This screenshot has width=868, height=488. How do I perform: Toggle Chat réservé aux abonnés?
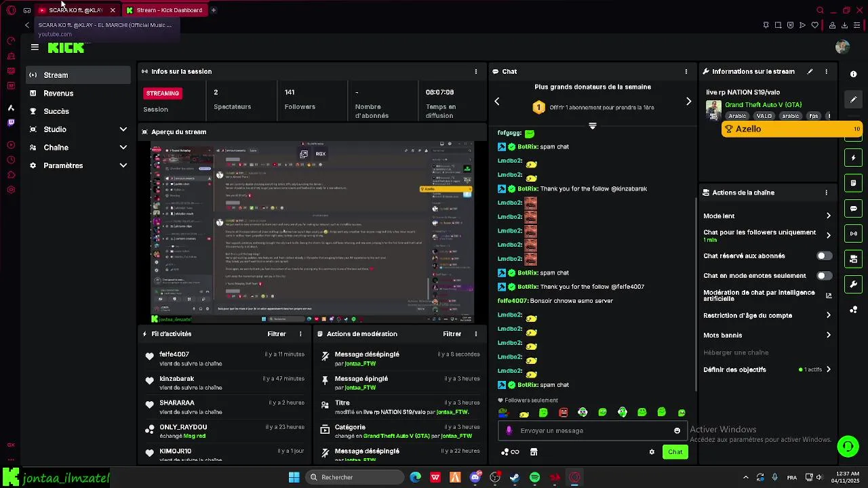[x=824, y=256]
